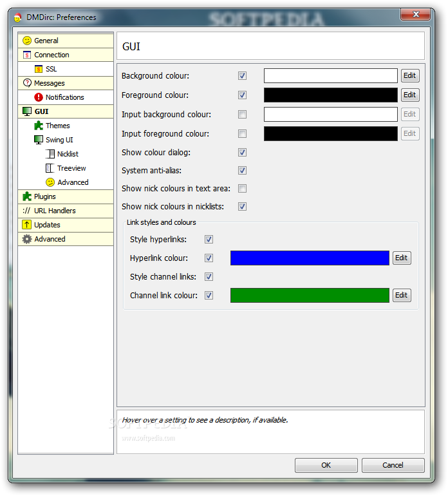Edit the Foreground colour
The width and height of the screenshot is (448, 496).
click(x=410, y=95)
